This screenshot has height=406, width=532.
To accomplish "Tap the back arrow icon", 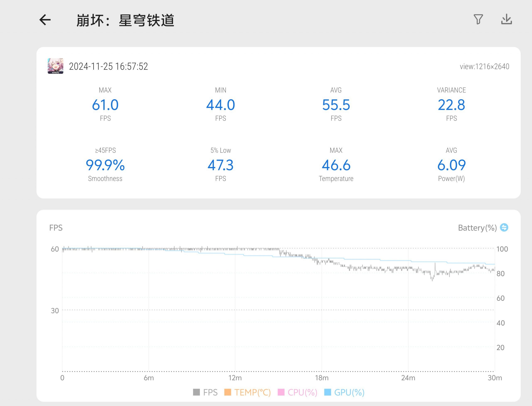I will click(x=45, y=20).
